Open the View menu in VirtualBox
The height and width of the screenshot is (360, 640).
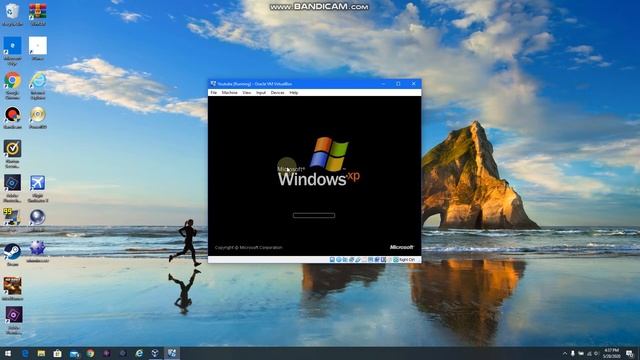click(247, 93)
